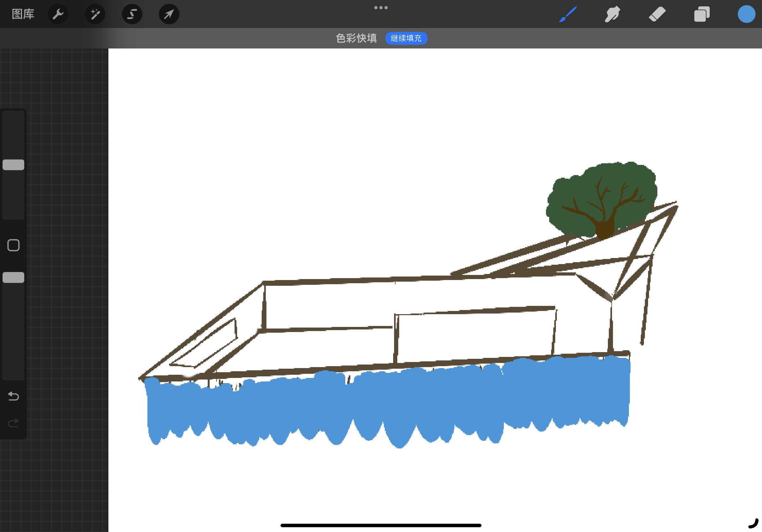The height and width of the screenshot is (532, 762).
Task: Open the Actions wrench menu
Action: pos(58,14)
